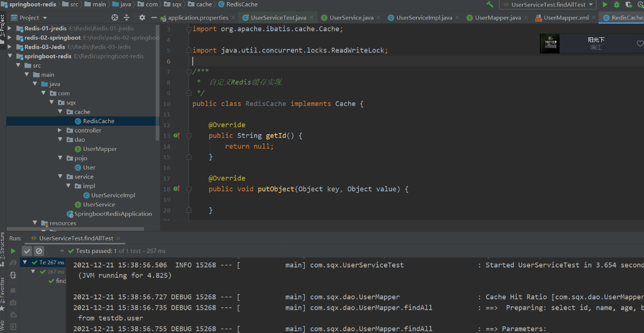Close the UserServiceTest.findAllTest run tab

coord(119,239)
